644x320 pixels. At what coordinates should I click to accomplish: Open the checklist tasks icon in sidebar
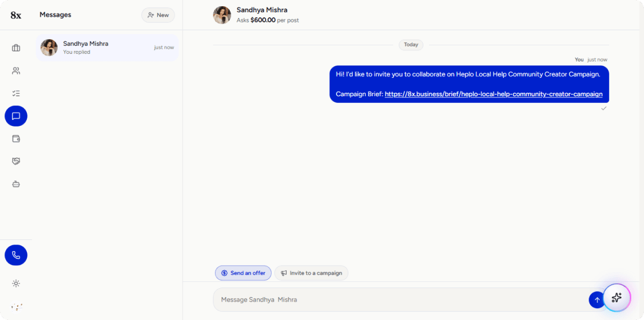16,93
